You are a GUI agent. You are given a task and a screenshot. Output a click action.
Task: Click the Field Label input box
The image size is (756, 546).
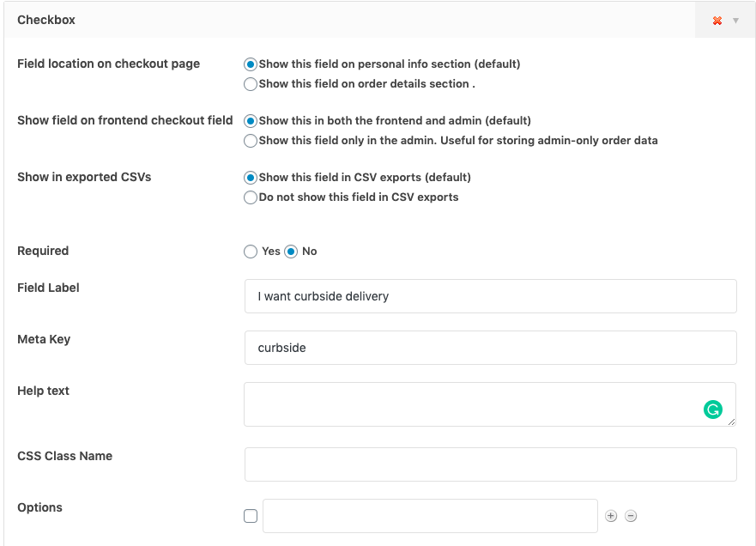coord(490,296)
